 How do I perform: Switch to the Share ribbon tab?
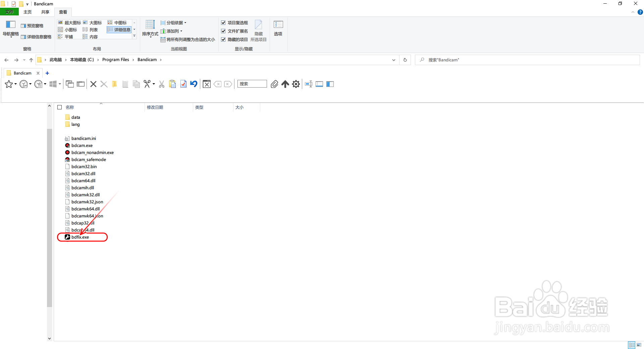(45, 12)
